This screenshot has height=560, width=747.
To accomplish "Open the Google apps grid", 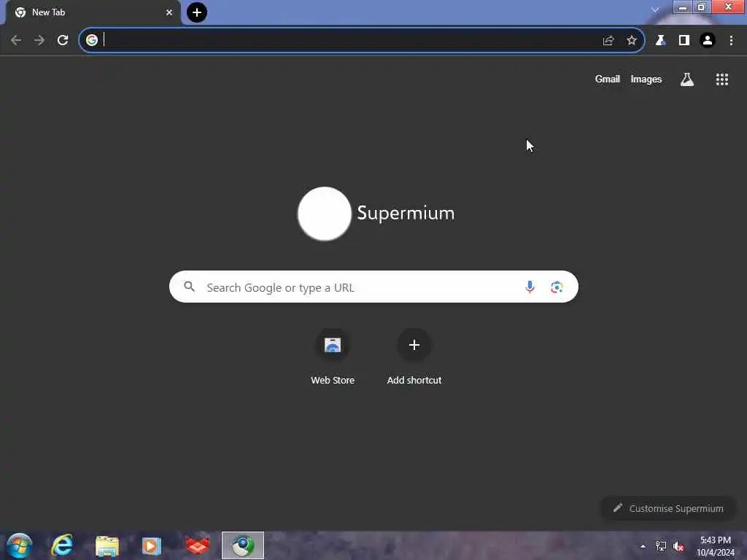I will (x=721, y=79).
